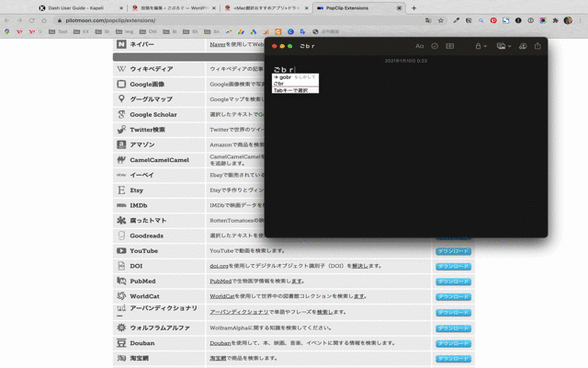Viewport: 588px width, 368px height.
Task: Click the 腐ったトマト splat icon
Action: 121,221
